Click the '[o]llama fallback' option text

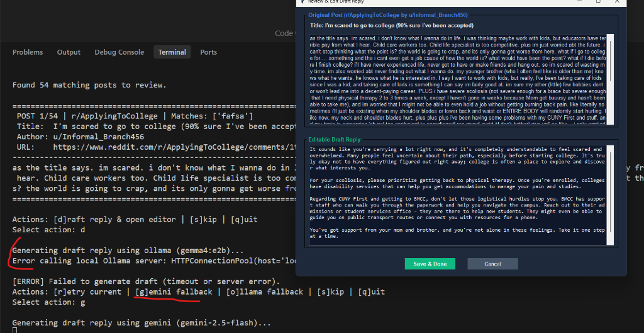(265, 292)
